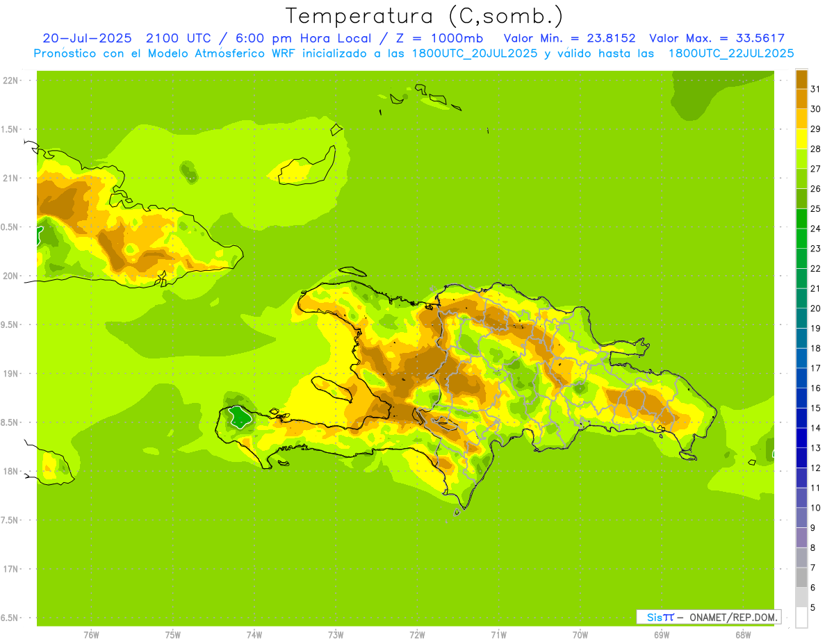Click the legend value 25

[x=815, y=208]
